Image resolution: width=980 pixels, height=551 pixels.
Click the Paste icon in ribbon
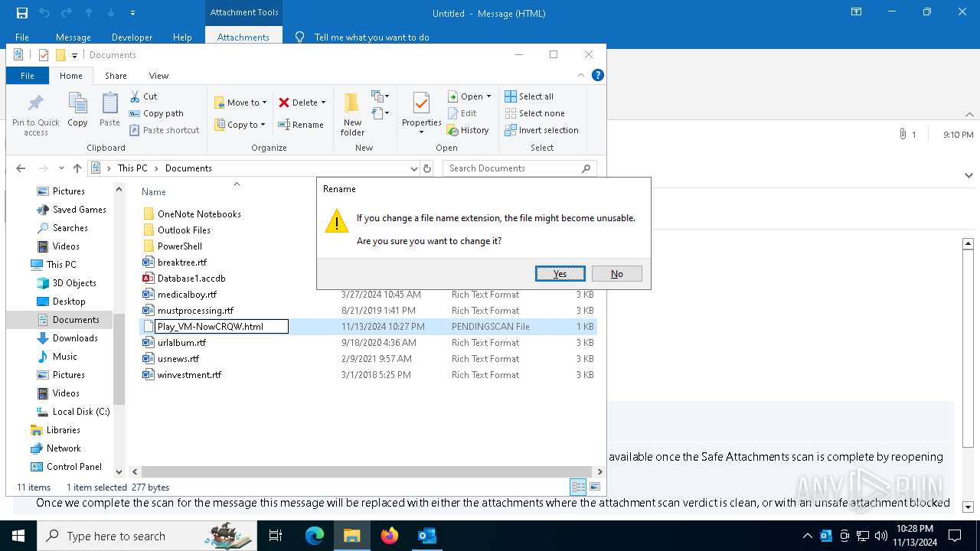point(109,109)
